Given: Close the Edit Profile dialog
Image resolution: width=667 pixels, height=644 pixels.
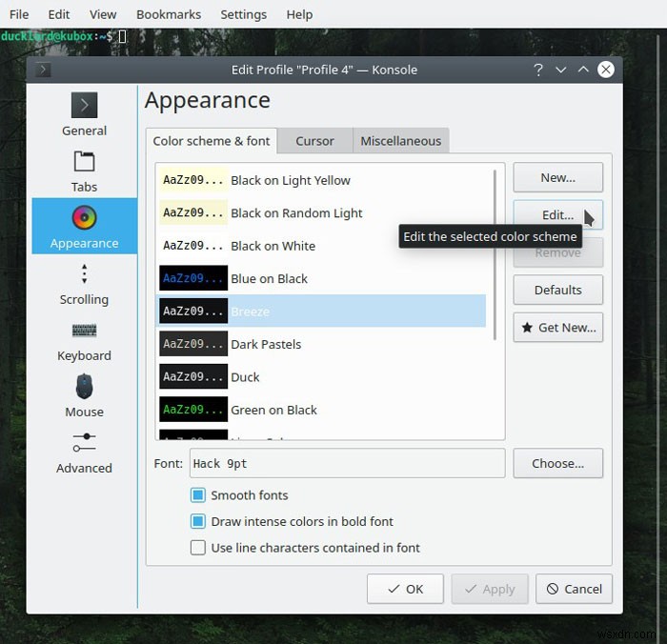Looking at the screenshot, I should 606,70.
